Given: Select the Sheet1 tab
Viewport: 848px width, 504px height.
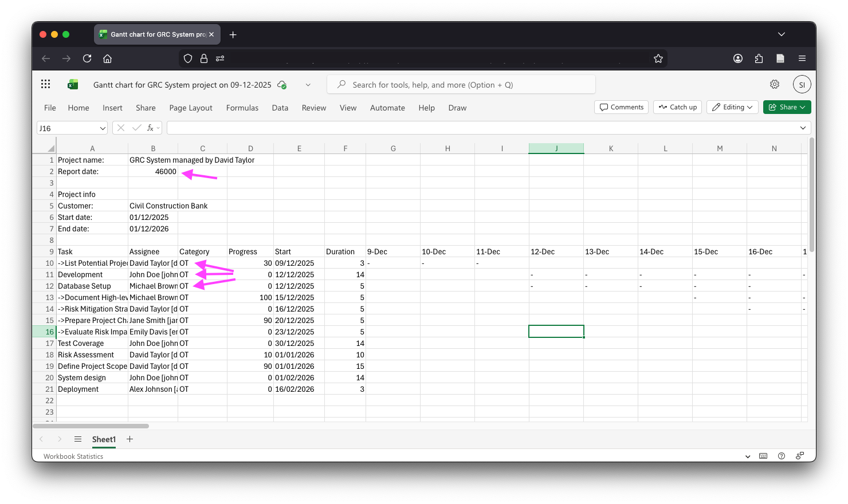Looking at the screenshot, I should pos(104,439).
